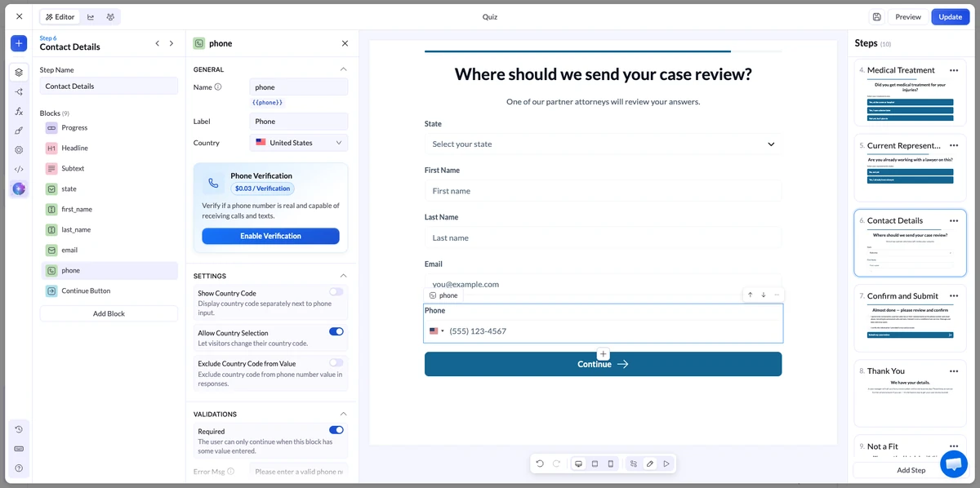The image size is (980, 488).
Task: Close the phone block settings panel
Action: click(x=345, y=43)
